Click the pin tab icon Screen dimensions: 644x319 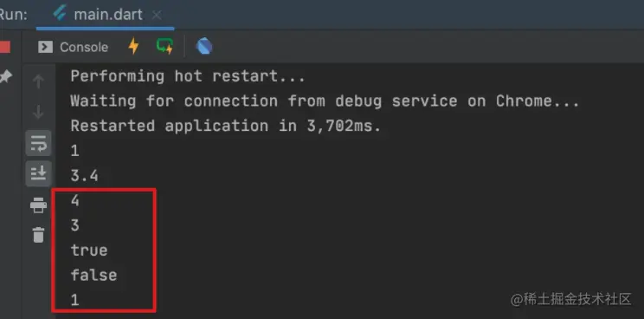click(5, 76)
